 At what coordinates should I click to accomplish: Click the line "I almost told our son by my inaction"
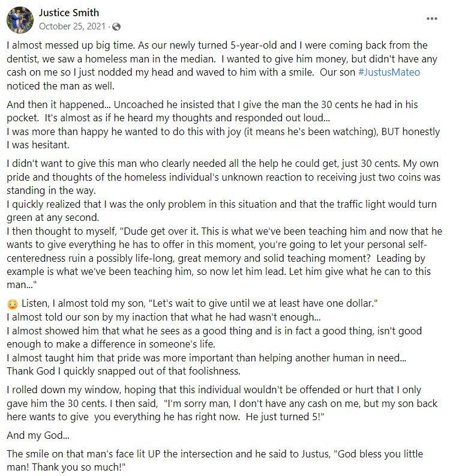click(164, 317)
